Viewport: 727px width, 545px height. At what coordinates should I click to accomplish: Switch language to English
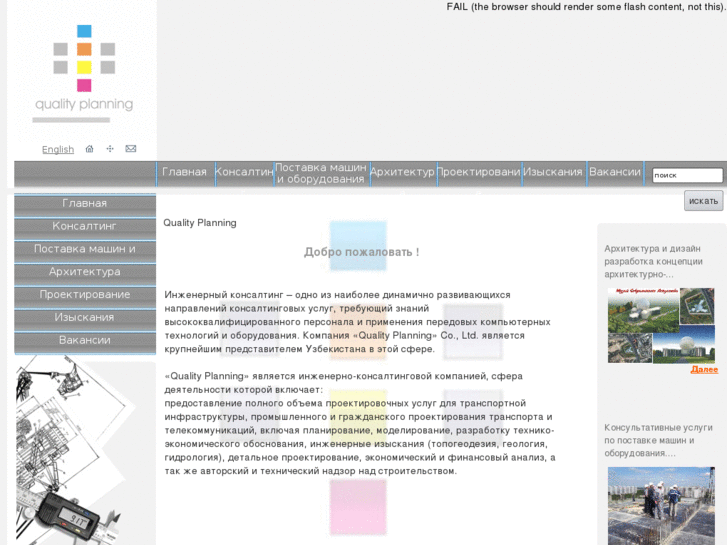[x=58, y=149]
